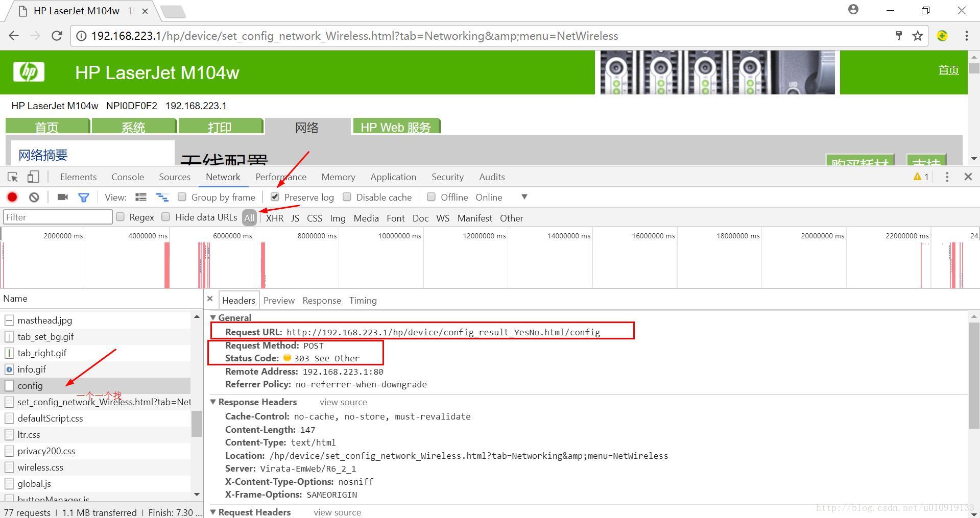The height and width of the screenshot is (518, 980).
Task: Switch to large request rows view
Action: 141,197
